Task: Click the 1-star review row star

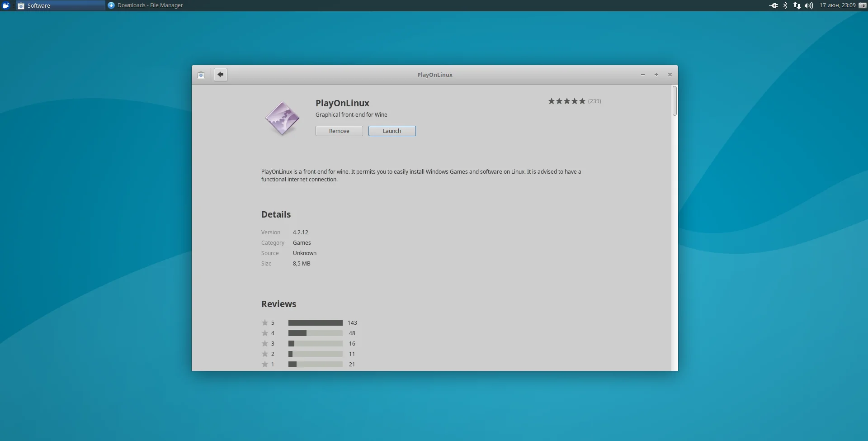Action: (x=265, y=364)
